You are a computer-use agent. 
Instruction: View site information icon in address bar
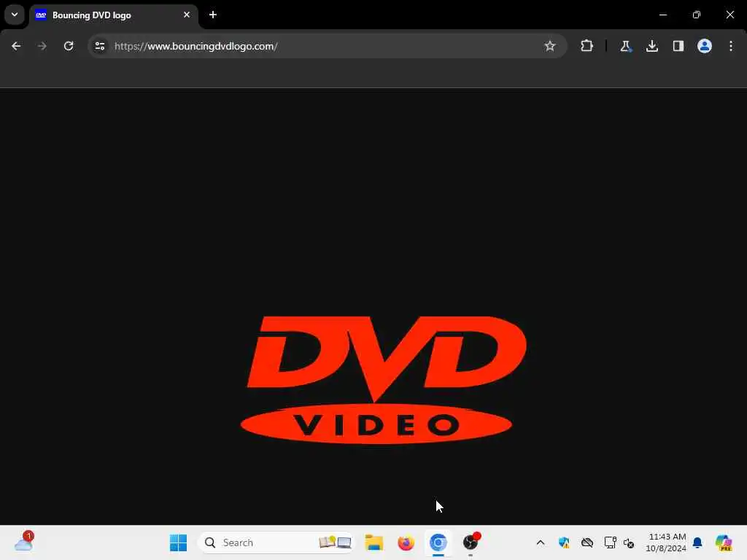(x=100, y=46)
